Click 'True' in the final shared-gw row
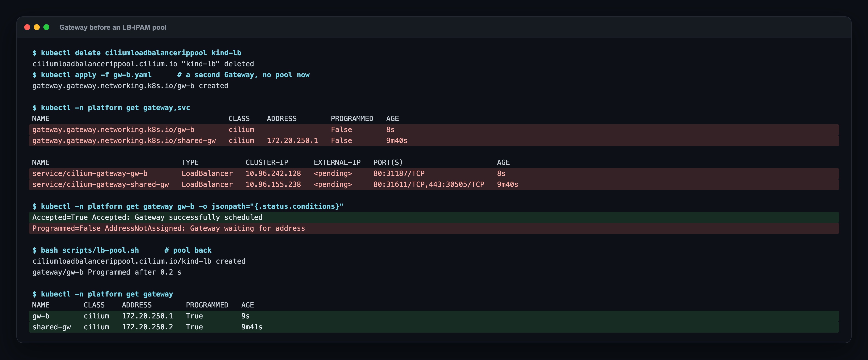The height and width of the screenshot is (360, 868). 194,327
